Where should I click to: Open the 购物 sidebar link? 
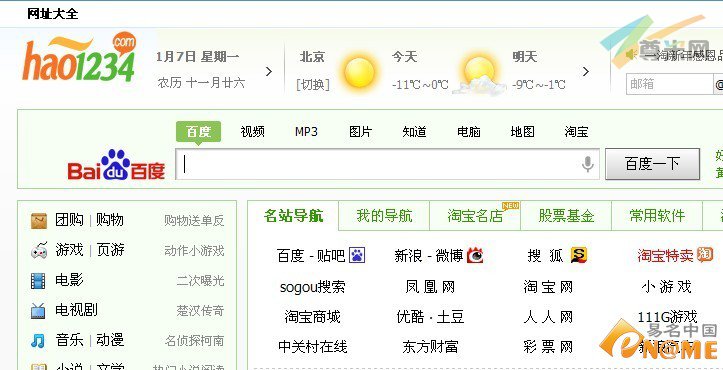pyautogui.click(x=110, y=220)
